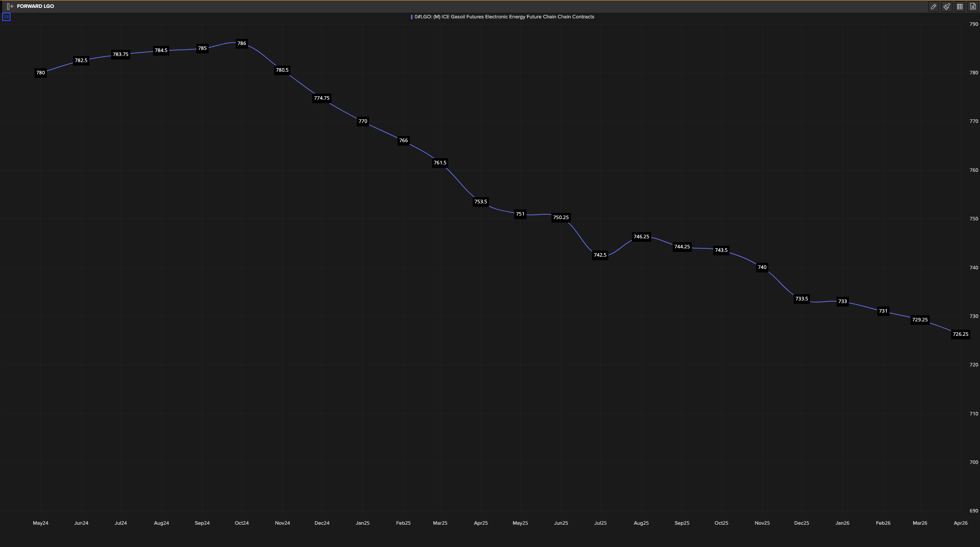Click the 753.5 data point label
980x547 pixels.
click(480, 202)
